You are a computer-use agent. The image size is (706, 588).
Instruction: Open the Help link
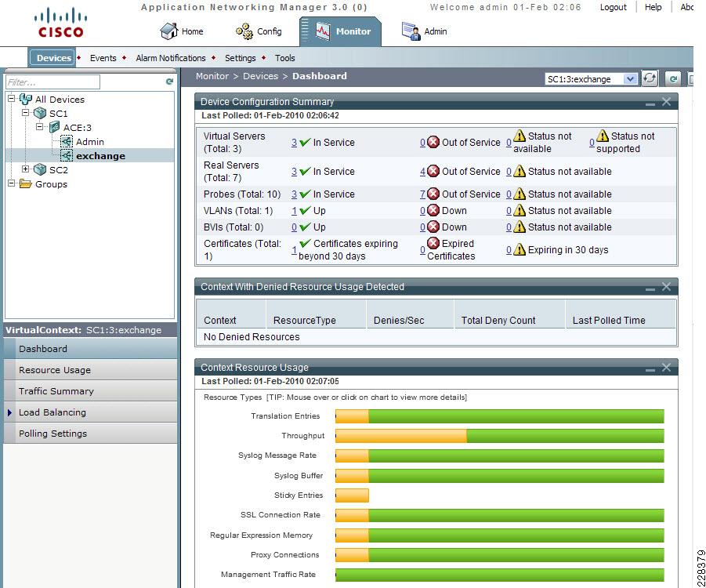(653, 7)
